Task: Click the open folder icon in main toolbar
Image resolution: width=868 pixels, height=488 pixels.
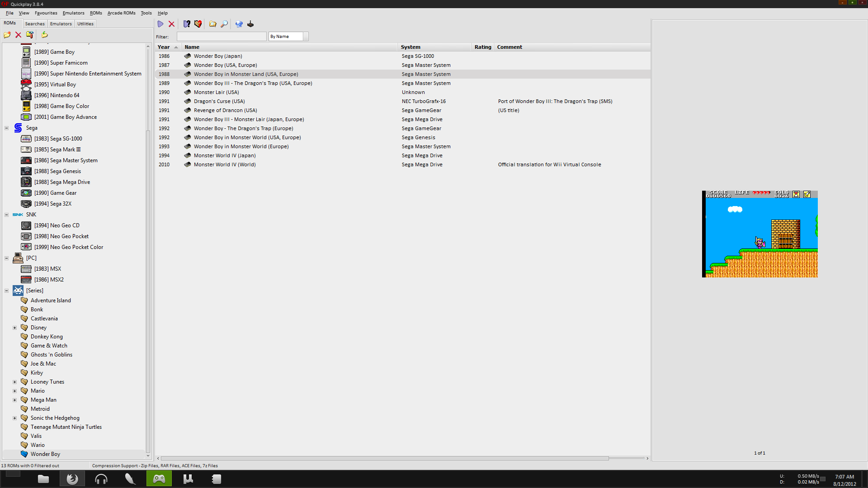Action: tap(212, 24)
